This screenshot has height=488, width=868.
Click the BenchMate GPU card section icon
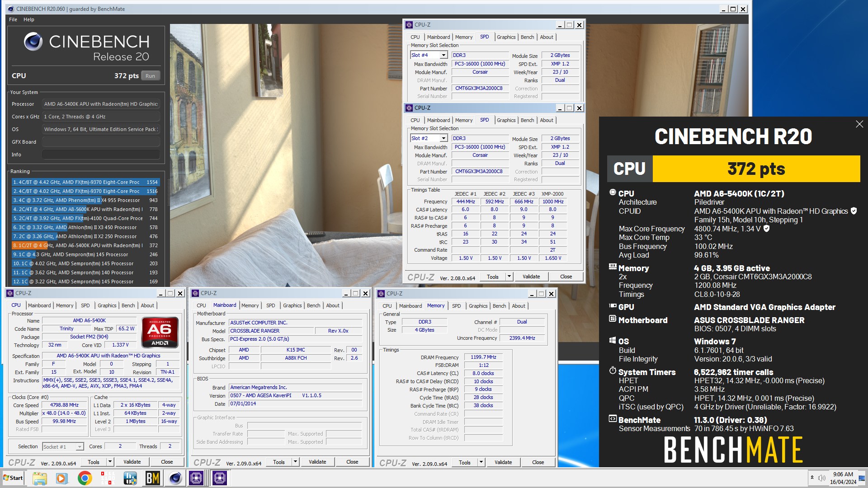(x=613, y=306)
